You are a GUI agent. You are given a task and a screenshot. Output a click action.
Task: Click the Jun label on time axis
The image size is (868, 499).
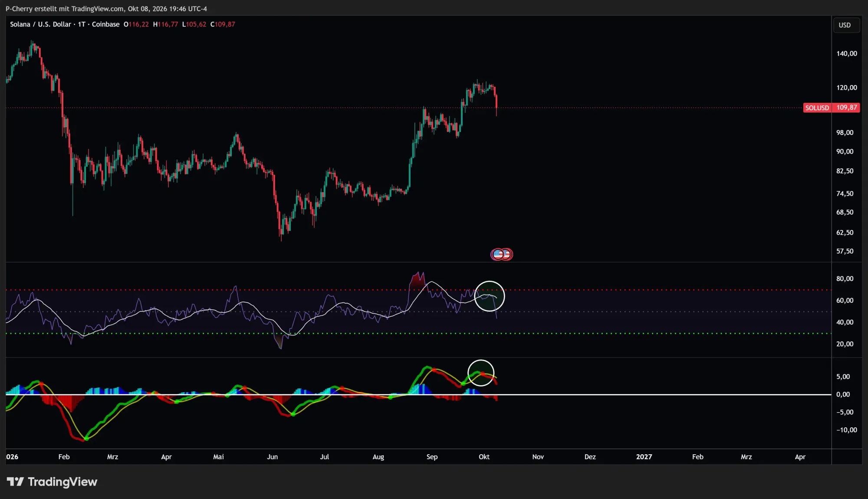(272, 457)
